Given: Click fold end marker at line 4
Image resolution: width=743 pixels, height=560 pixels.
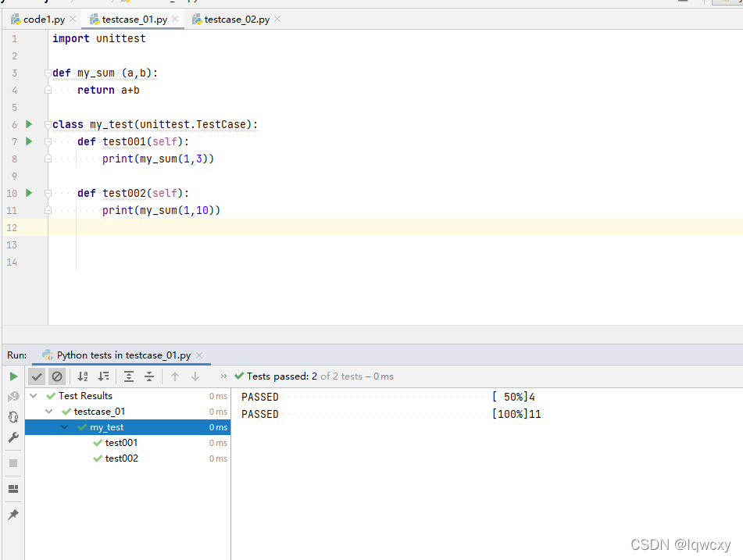Looking at the screenshot, I should [48, 90].
